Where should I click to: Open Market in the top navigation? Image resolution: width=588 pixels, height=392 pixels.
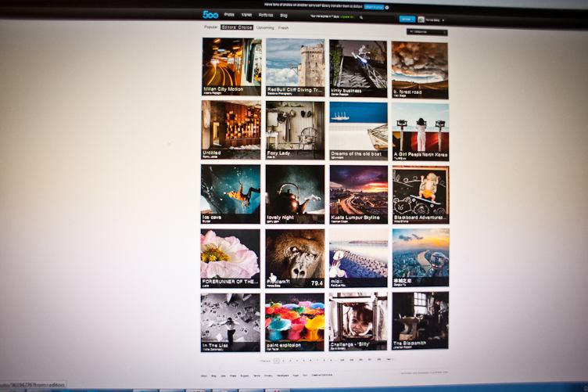(247, 15)
